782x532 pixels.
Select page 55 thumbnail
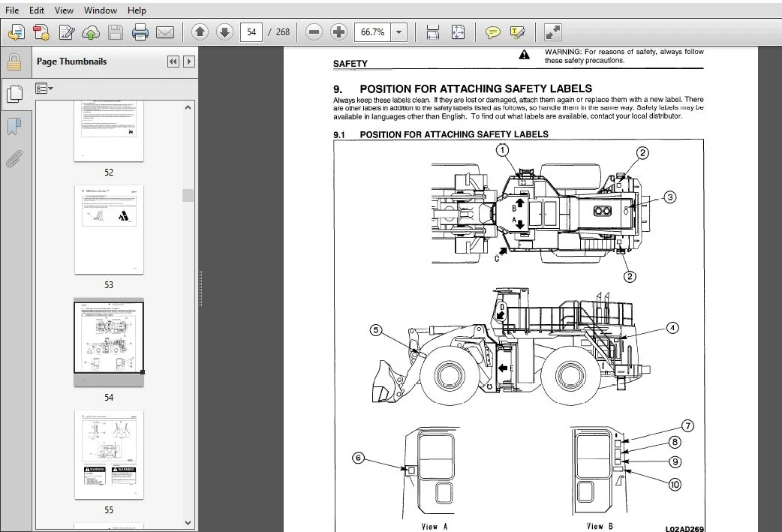109,455
